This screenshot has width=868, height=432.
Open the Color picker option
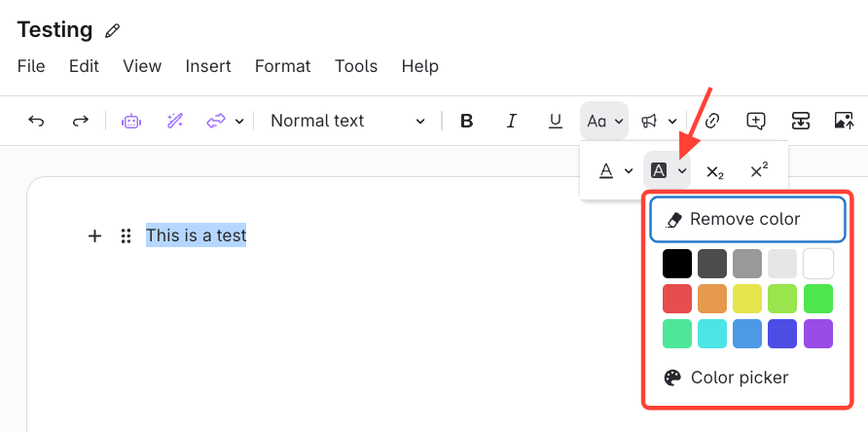(x=740, y=378)
